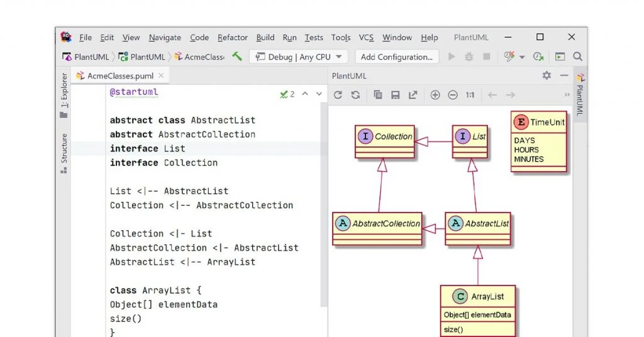Click the auto-refresh sync icon in PlantUML toolbar
The image size is (644, 337).
tap(356, 95)
